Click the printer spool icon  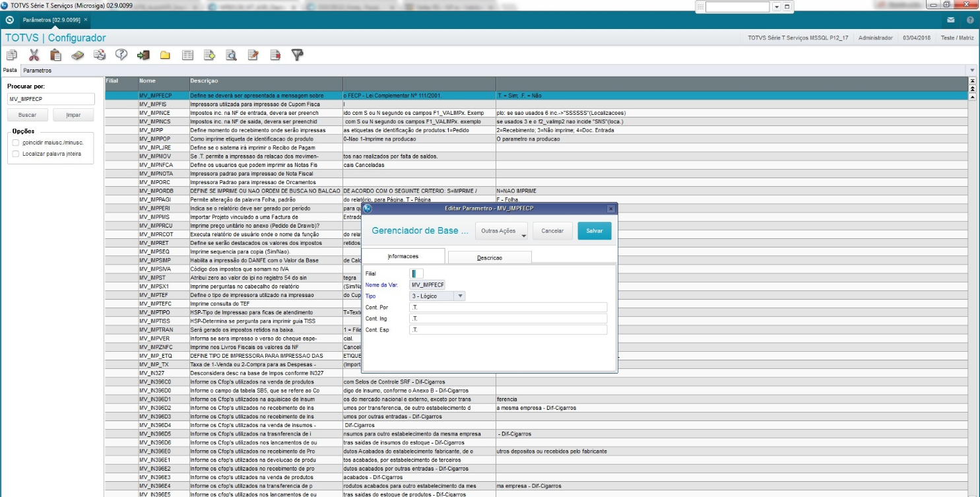[100, 55]
